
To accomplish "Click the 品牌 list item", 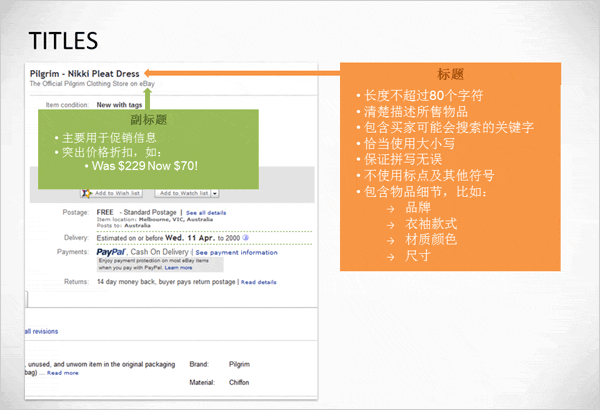I will [418, 207].
